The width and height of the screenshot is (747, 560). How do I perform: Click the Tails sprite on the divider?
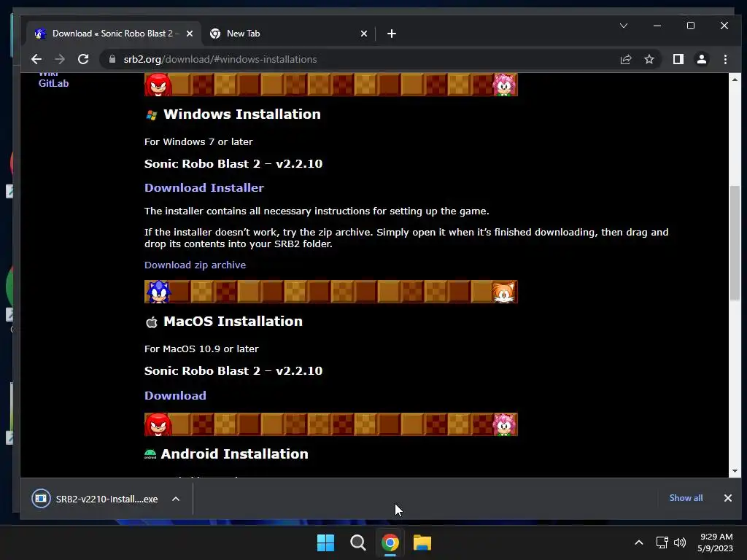pos(504,292)
